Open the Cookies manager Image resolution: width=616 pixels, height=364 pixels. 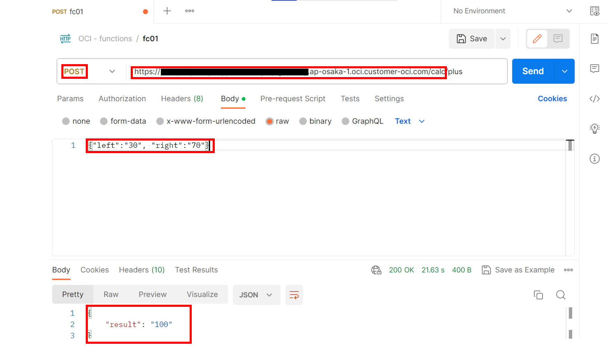(552, 99)
